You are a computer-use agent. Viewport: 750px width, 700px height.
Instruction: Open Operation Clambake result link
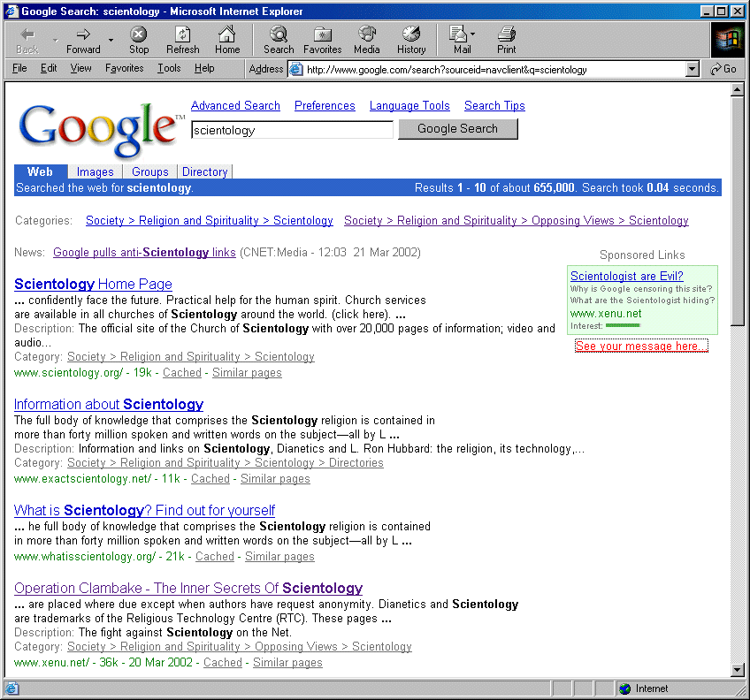point(188,588)
